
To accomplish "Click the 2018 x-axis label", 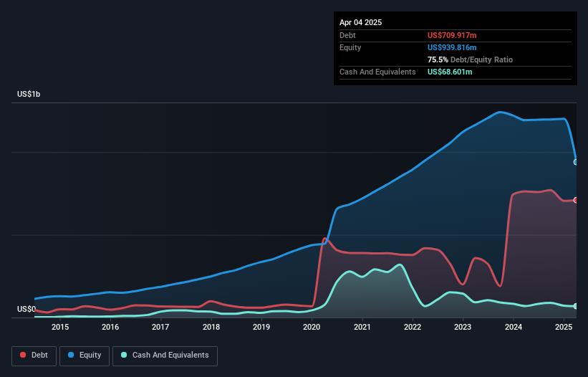I will [x=211, y=327].
